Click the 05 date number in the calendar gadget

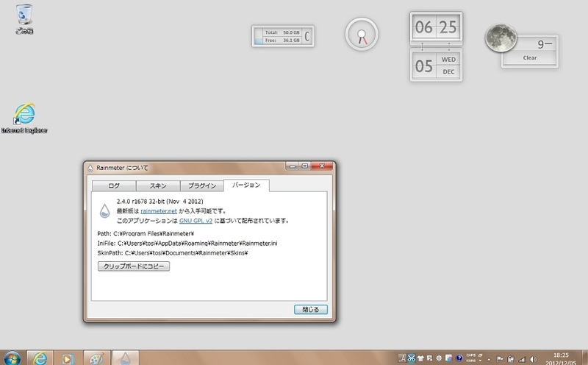tap(424, 66)
